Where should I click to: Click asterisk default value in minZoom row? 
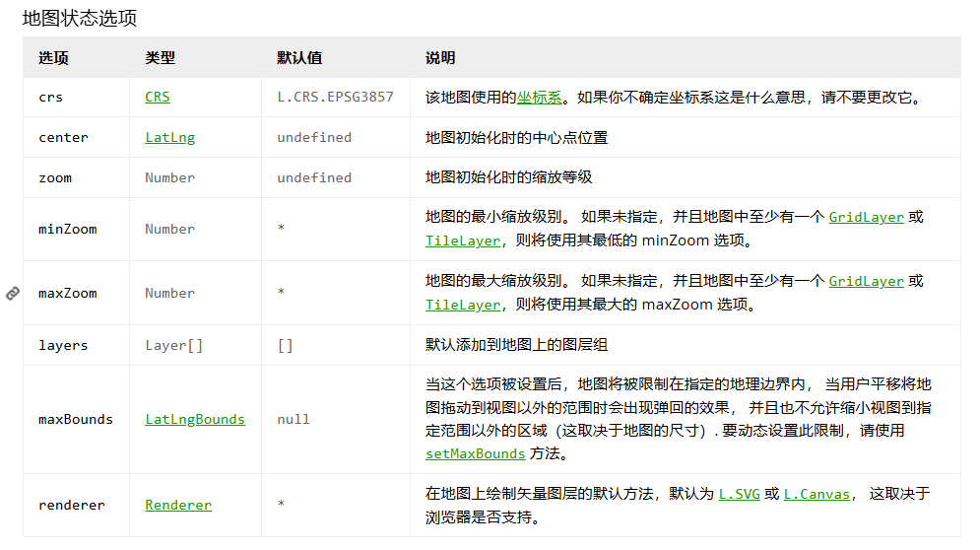click(282, 227)
